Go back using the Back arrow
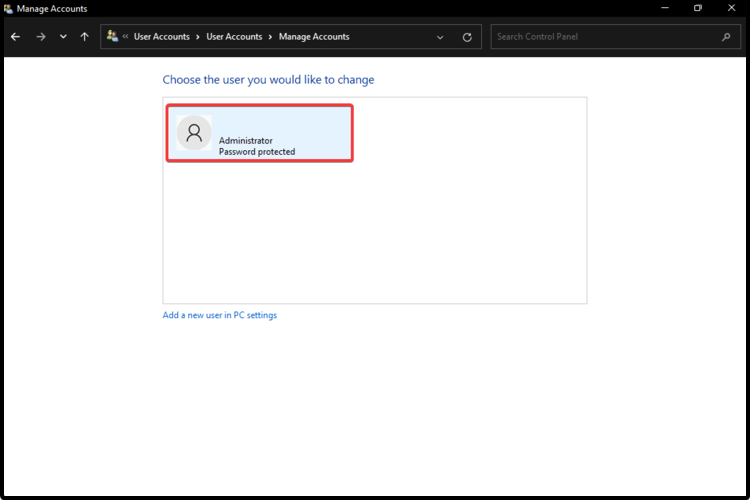 click(15, 37)
